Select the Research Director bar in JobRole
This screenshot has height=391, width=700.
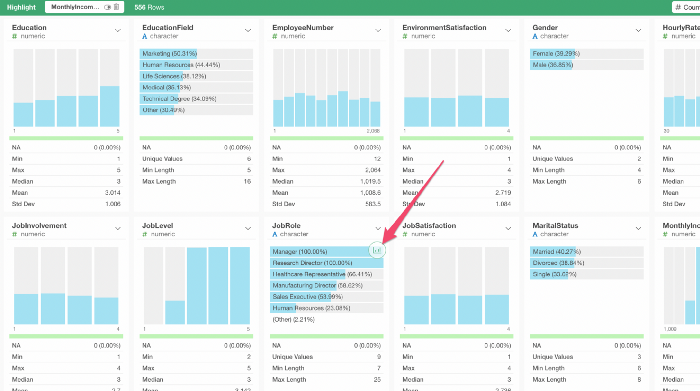tap(327, 263)
